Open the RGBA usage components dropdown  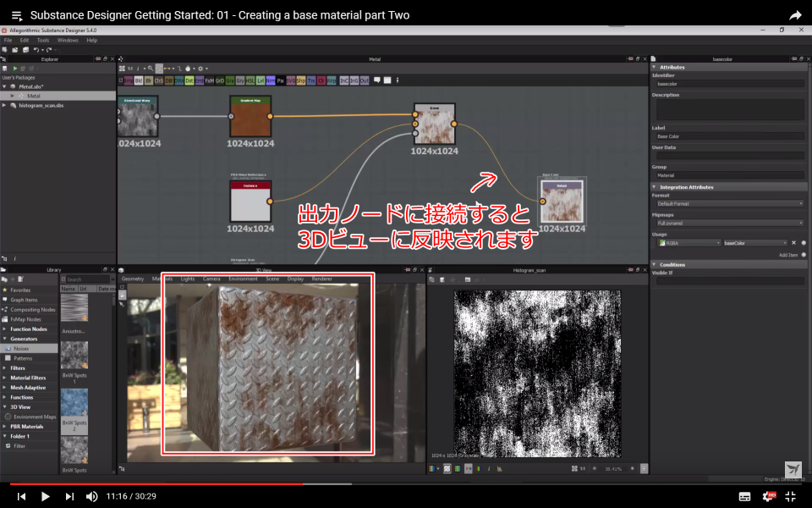pos(689,243)
